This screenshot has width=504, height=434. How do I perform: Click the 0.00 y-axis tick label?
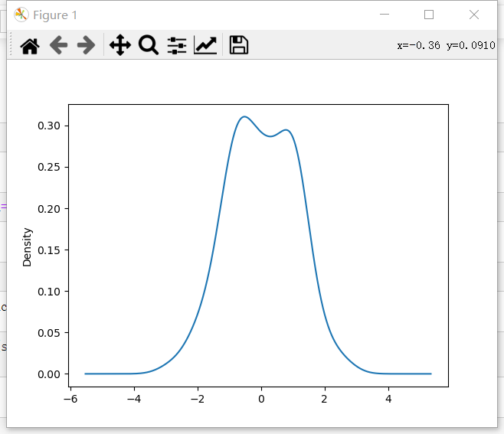click(x=49, y=374)
